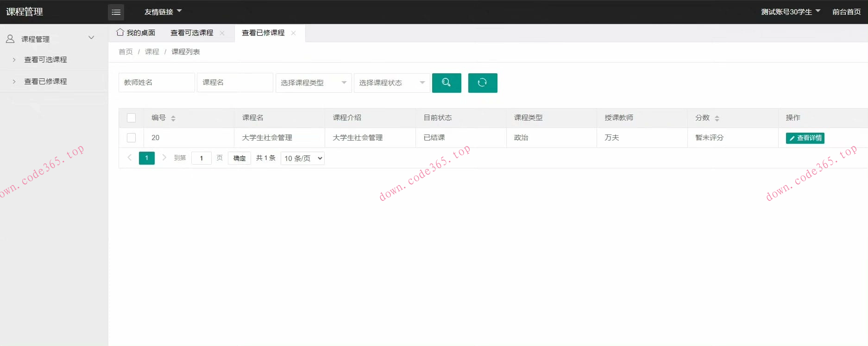Open 查看可选课程 in the sidebar
The height and width of the screenshot is (346, 868).
click(x=45, y=59)
